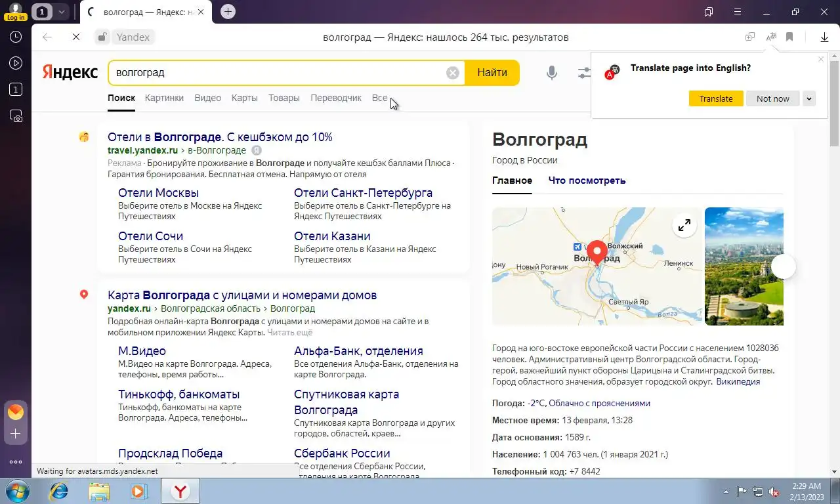The image size is (840, 504).
Task: Open Отели Сочи link
Action: (x=150, y=236)
